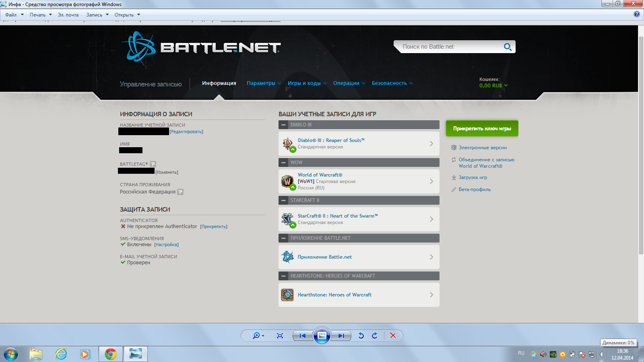The image size is (644, 362).
Task: Open the Файл menu
Action: (14, 15)
